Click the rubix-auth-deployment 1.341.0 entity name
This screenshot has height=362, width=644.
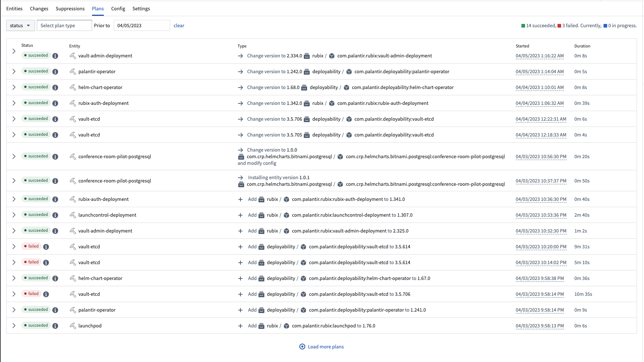click(103, 199)
